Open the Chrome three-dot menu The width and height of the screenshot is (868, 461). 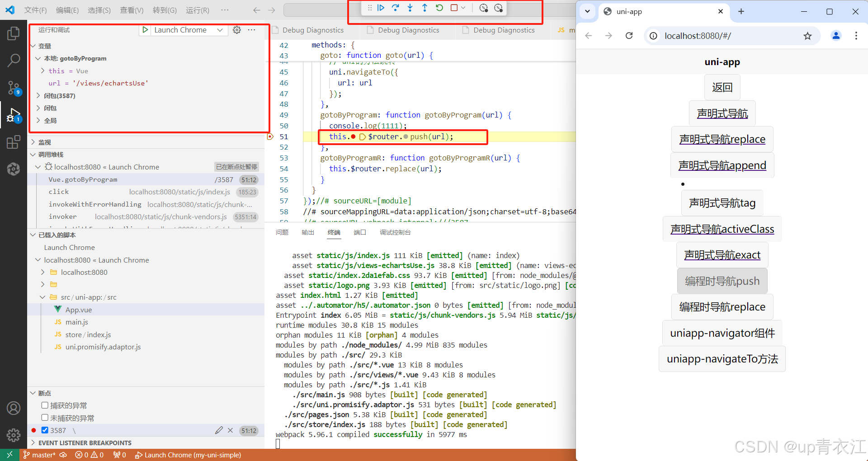pos(856,36)
